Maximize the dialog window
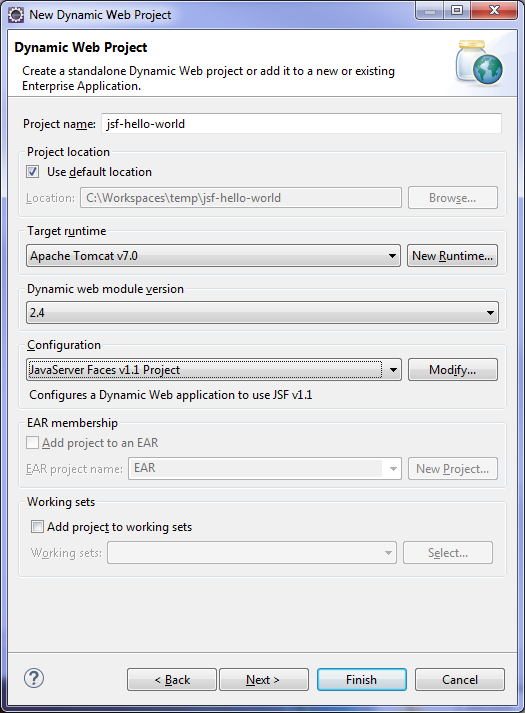This screenshot has width=525, height=713. point(457,10)
